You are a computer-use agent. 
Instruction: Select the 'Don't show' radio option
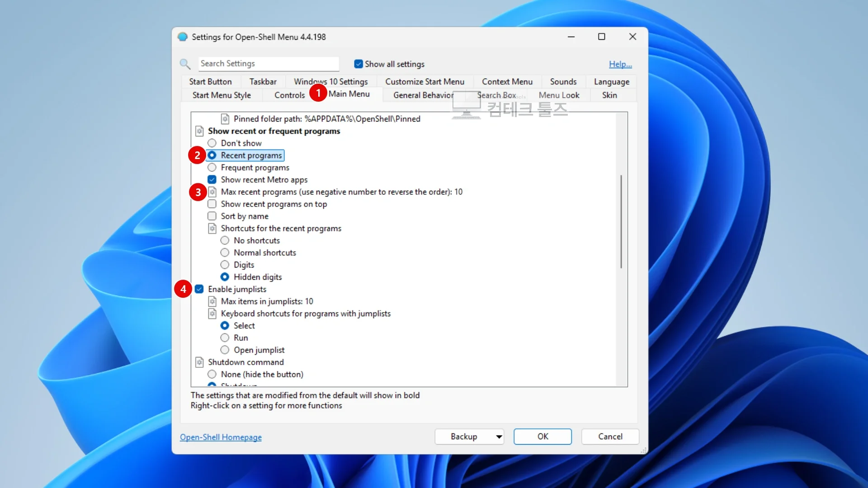pos(212,143)
